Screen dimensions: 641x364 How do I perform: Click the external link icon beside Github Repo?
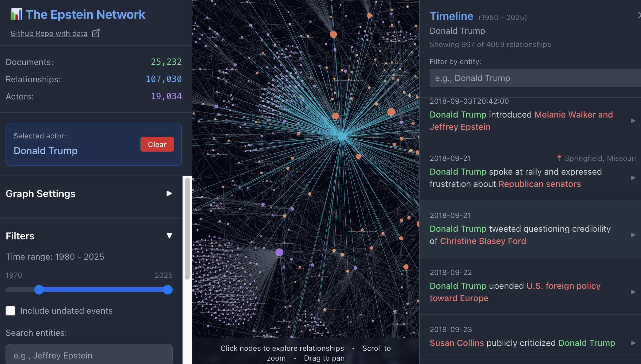96,33
